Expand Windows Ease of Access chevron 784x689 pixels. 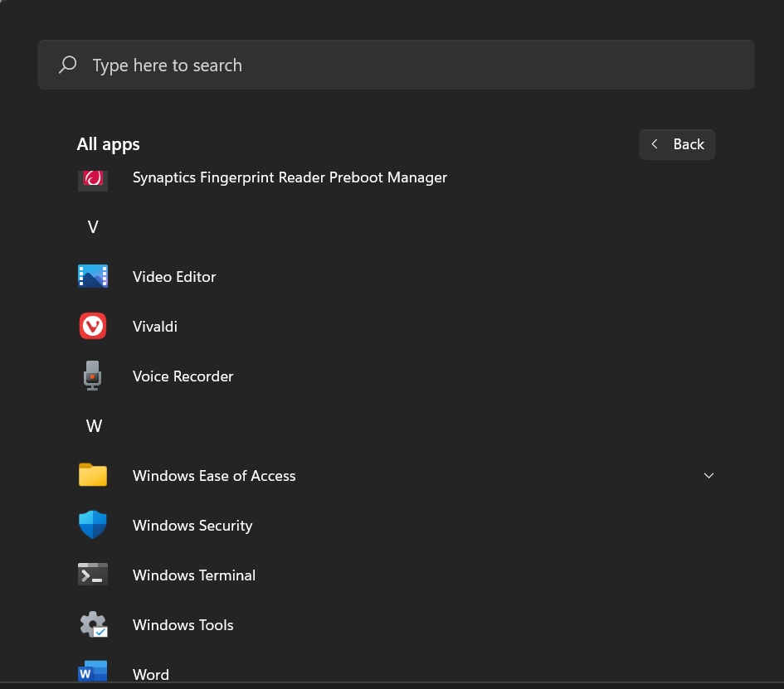[709, 475]
